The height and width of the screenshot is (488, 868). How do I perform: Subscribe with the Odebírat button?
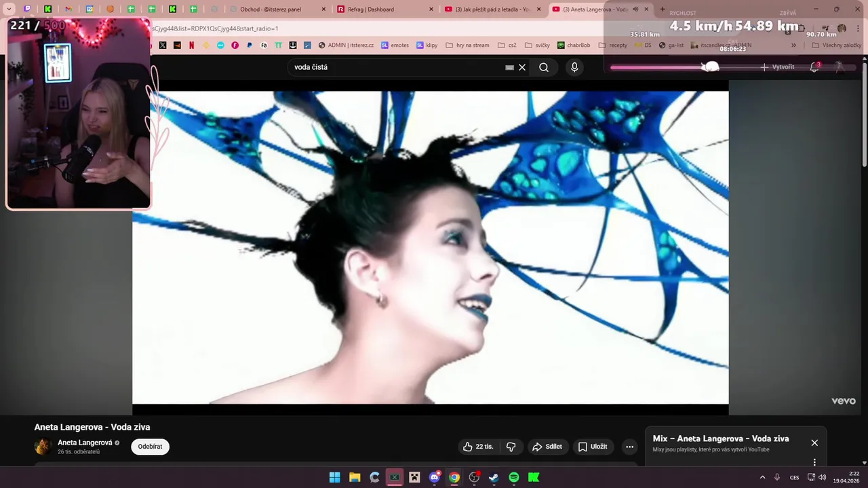tap(150, 447)
